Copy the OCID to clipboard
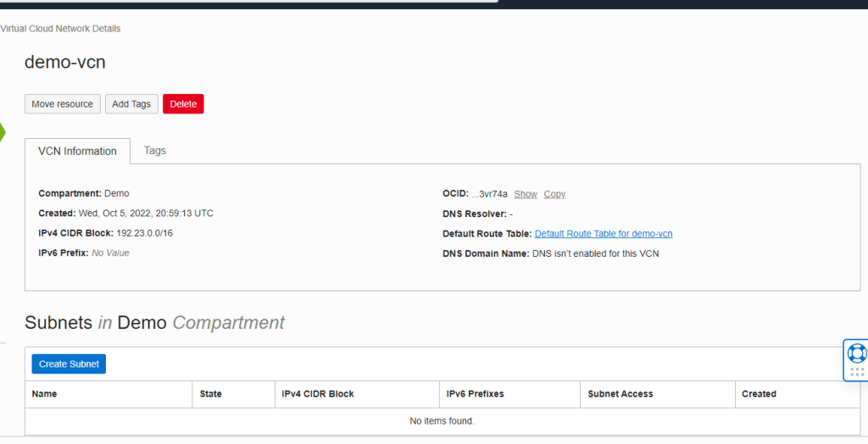This screenshot has width=868, height=444. [554, 194]
